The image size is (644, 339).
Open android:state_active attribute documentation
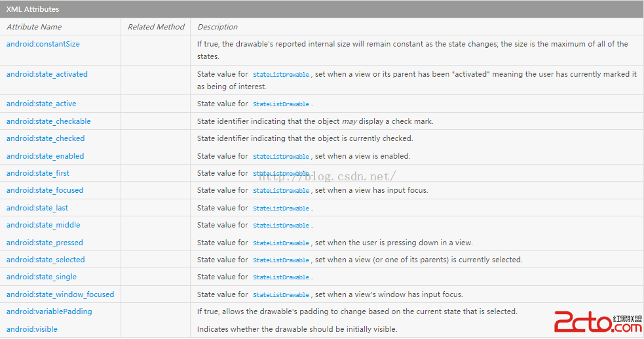coord(41,104)
